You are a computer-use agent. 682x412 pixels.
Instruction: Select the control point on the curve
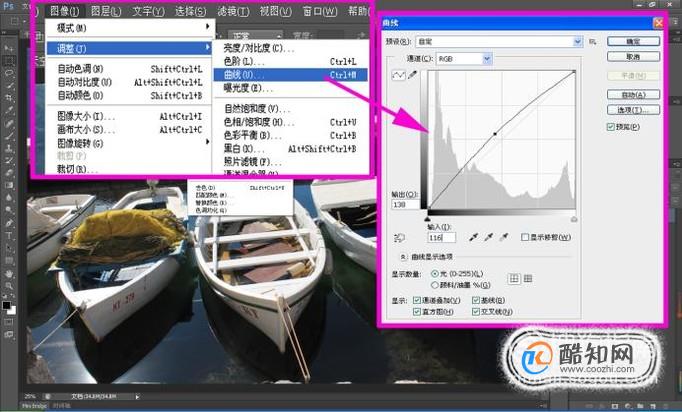(x=495, y=134)
